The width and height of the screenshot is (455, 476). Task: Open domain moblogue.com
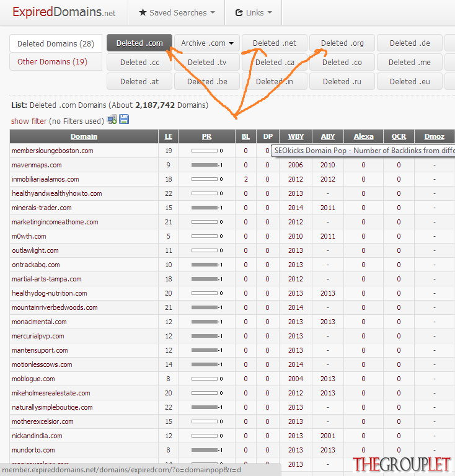(x=33, y=379)
